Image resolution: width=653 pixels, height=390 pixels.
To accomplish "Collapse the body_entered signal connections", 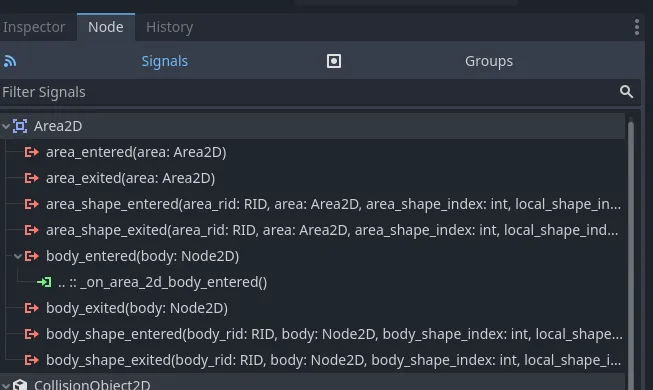I will click(x=17, y=256).
